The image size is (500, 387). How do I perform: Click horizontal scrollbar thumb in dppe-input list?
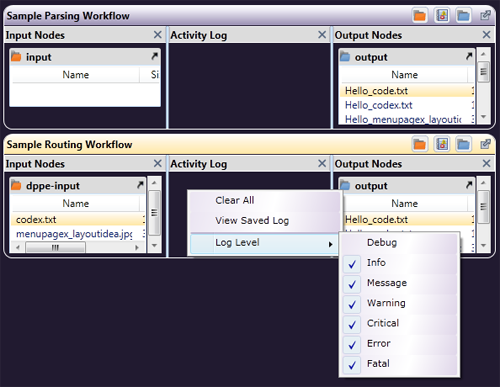[55, 248]
